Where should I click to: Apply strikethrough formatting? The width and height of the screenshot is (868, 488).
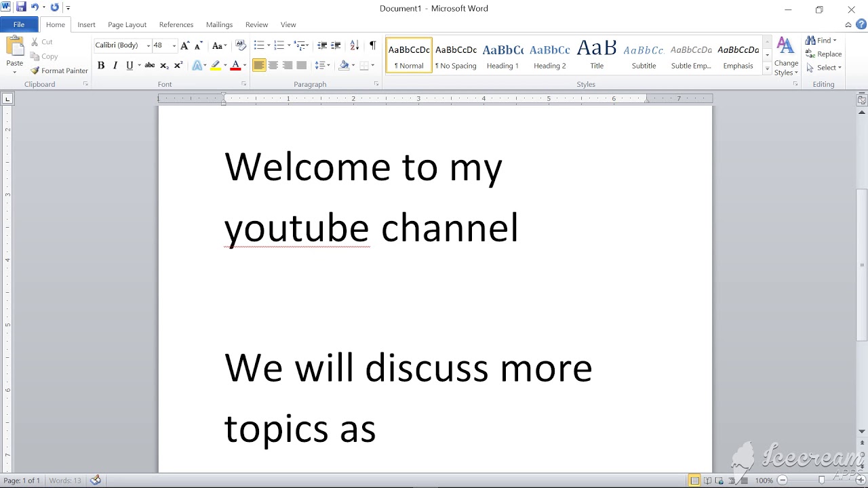pyautogui.click(x=150, y=66)
